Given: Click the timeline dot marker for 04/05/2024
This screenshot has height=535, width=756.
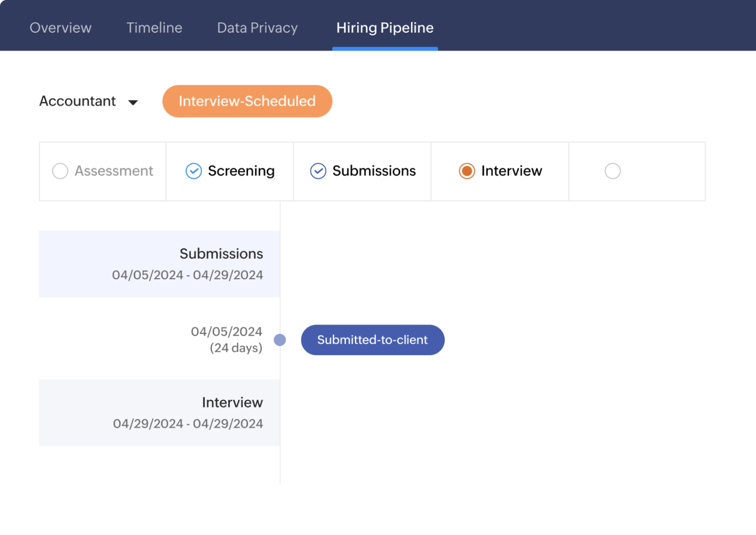Looking at the screenshot, I should click(x=280, y=340).
